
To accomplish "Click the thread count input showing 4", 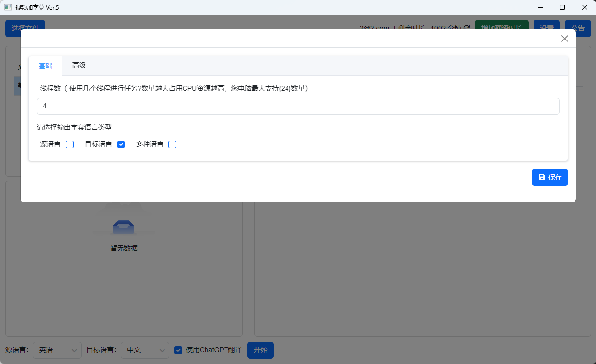I will tap(298, 106).
